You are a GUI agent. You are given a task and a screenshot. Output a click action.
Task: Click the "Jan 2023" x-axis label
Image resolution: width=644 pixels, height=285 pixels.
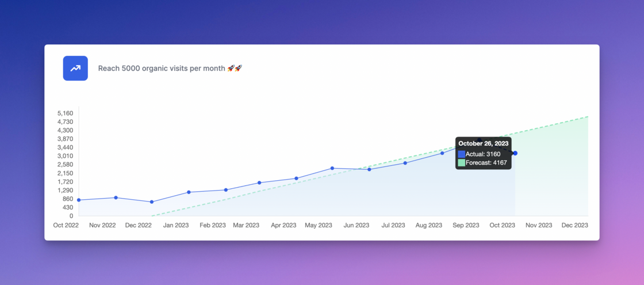click(176, 225)
